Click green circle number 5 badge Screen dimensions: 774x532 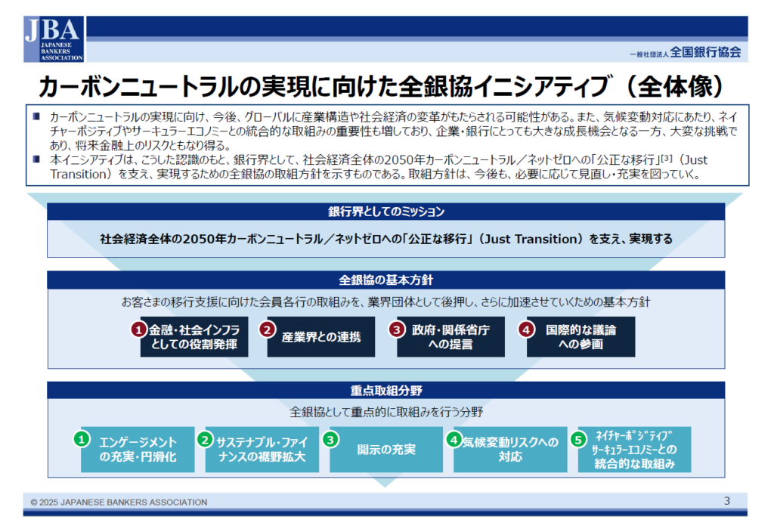pyautogui.click(x=578, y=439)
